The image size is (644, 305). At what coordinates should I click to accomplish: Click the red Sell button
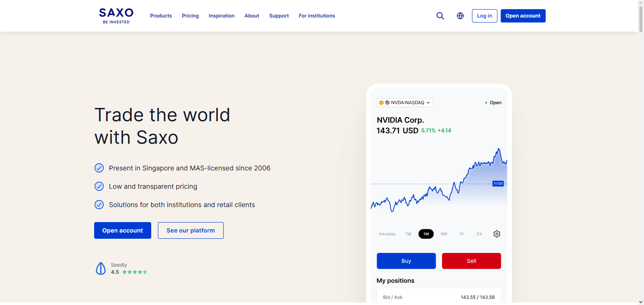(472, 261)
